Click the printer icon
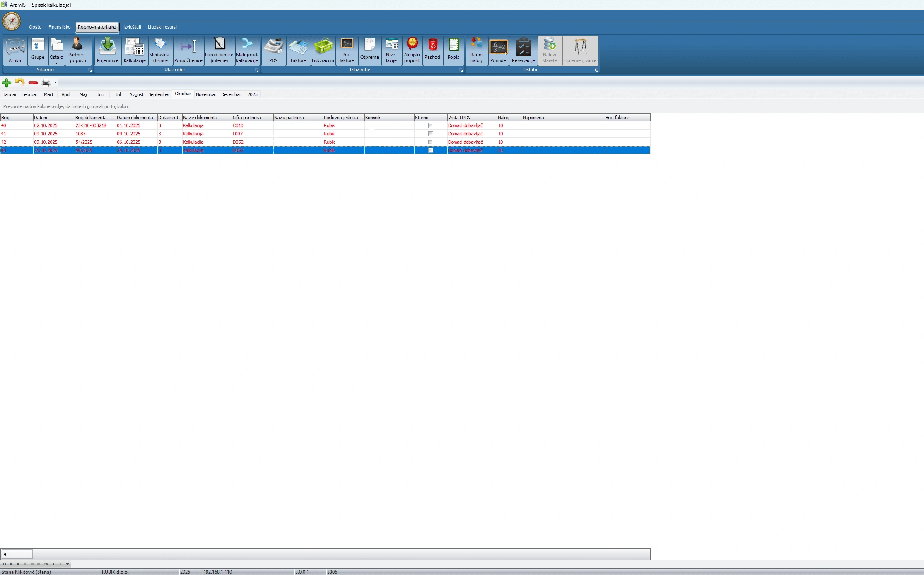This screenshot has height=575, width=924. 46,83
